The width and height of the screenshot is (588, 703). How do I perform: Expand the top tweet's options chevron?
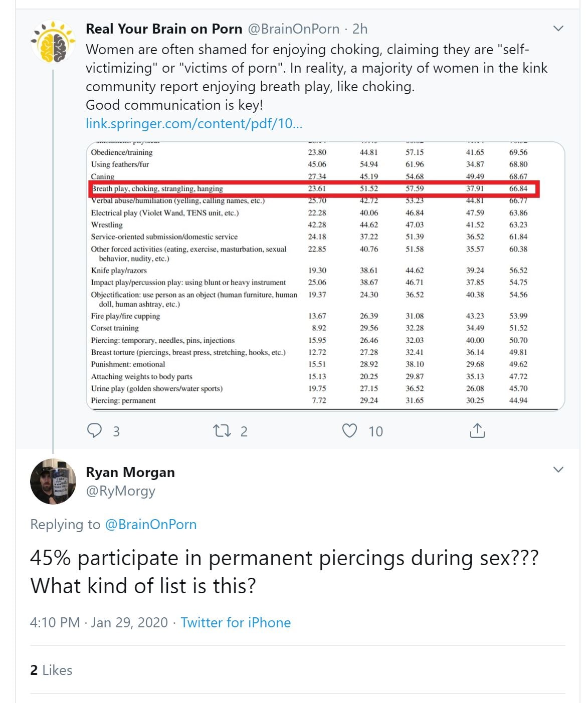558,29
